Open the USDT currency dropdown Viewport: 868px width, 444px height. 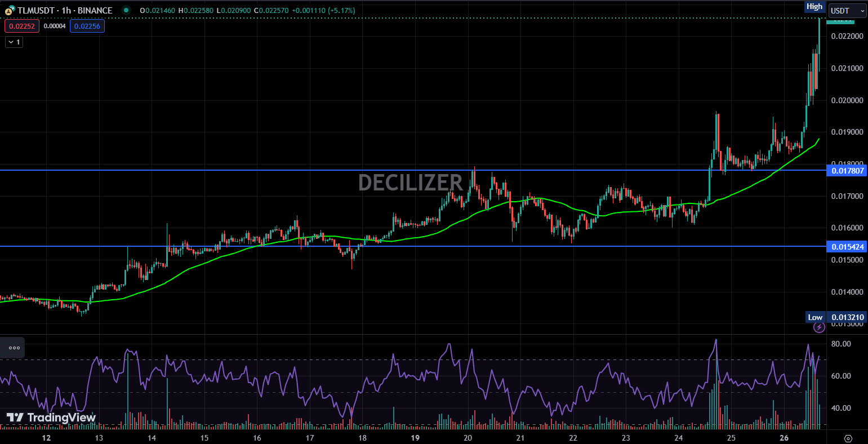click(847, 10)
